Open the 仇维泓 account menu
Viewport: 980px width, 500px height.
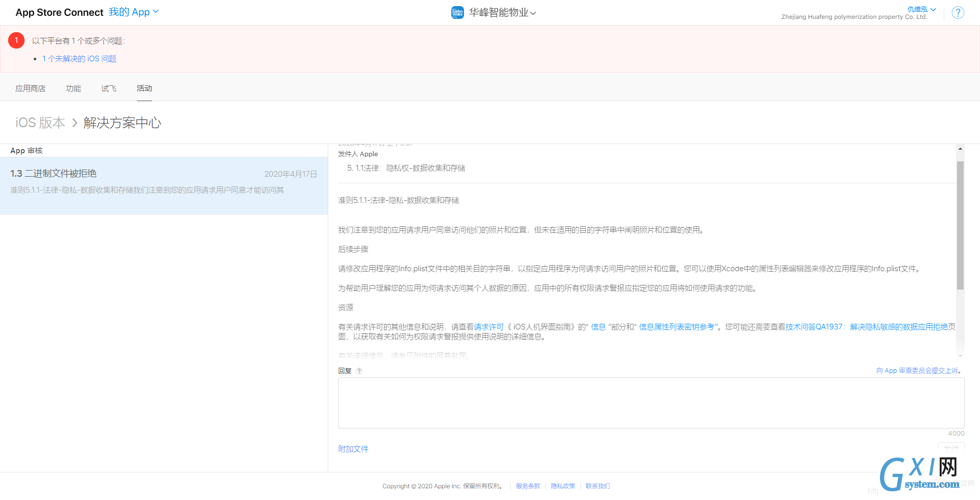coord(922,9)
